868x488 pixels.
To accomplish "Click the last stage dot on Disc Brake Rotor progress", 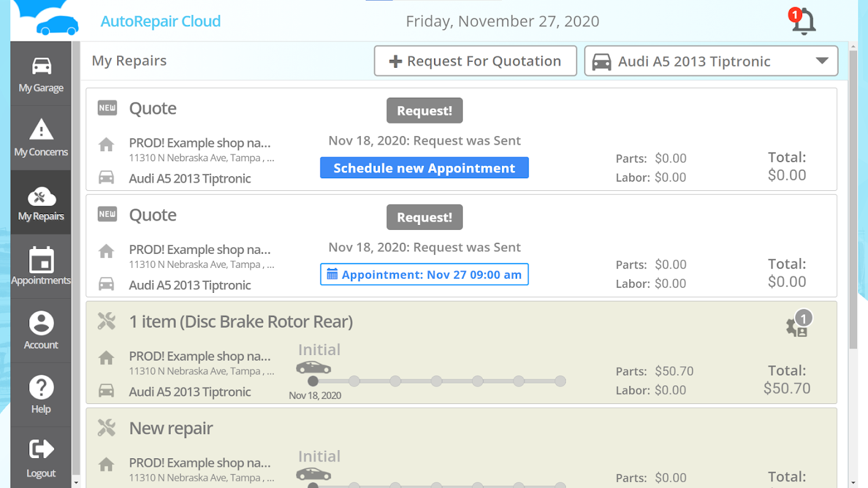I will (x=560, y=381).
